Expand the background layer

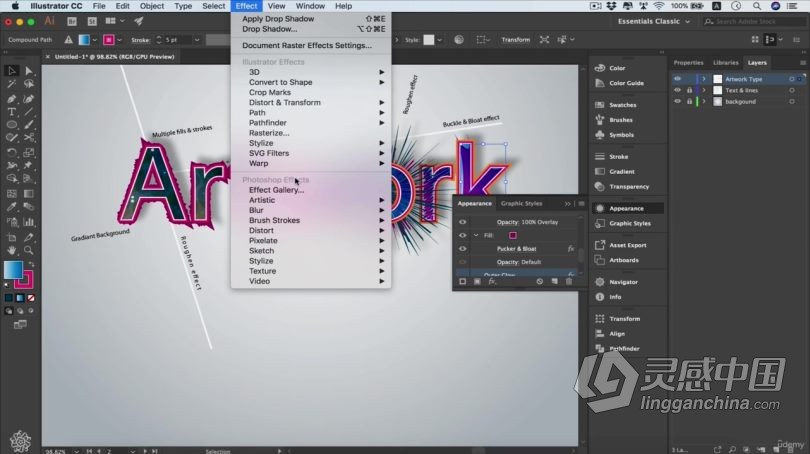coord(704,101)
